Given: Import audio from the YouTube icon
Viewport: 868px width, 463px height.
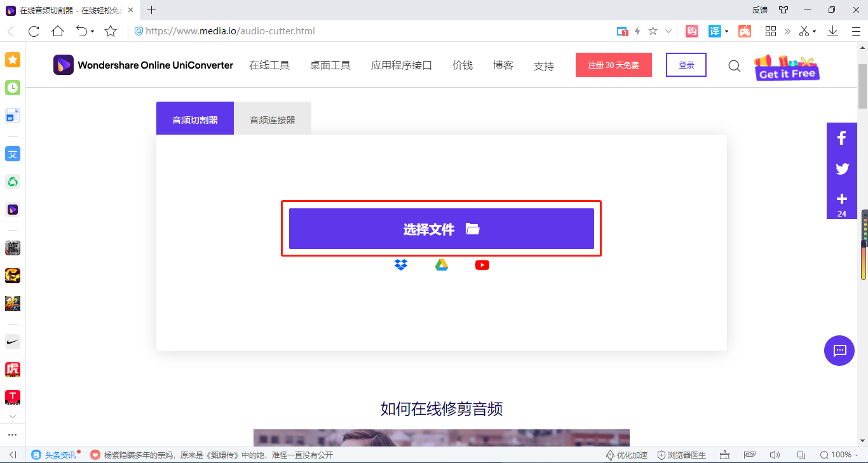Looking at the screenshot, I should click(482, 265).
